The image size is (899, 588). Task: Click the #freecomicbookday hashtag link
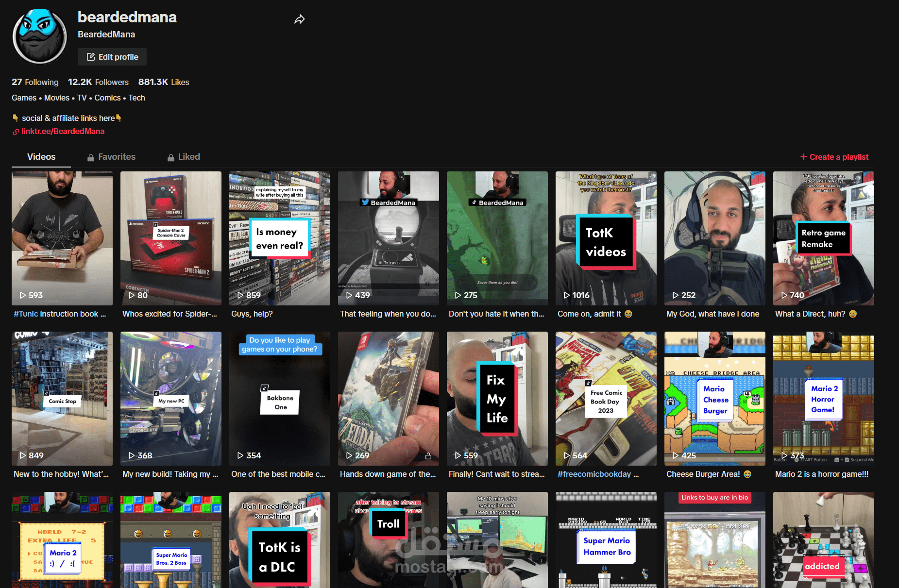coord(594,474)
